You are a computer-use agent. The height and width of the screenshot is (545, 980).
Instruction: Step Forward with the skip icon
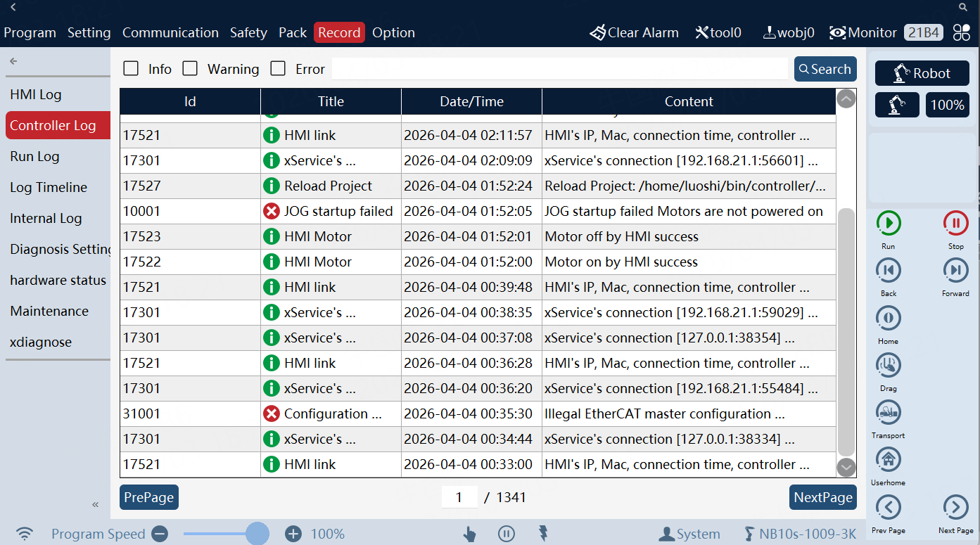coord(955,271)
